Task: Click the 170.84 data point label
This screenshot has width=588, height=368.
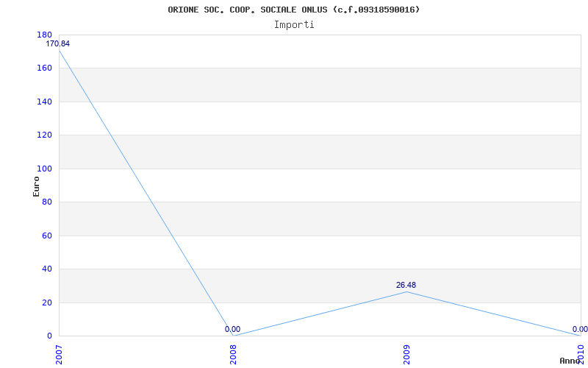Action: pyautogui.click(x=58, y=43)
